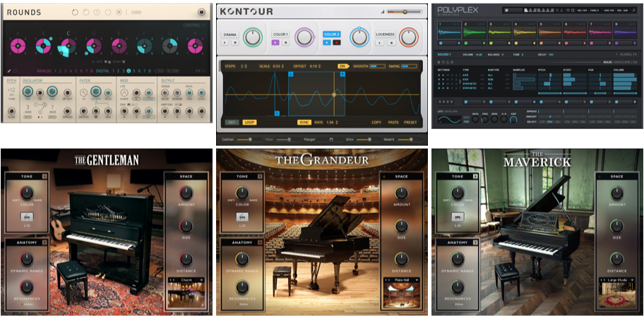Click the pencil edit icon in Rounds

click(9, 71)
